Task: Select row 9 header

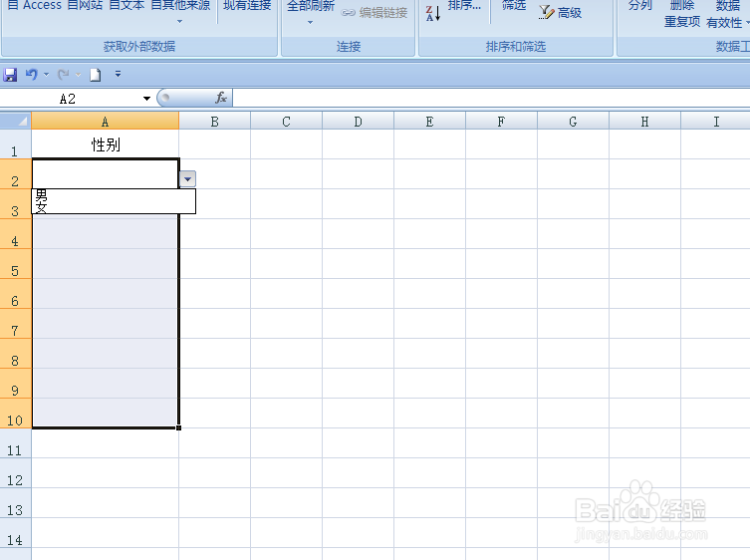Action: pos(15,384)
